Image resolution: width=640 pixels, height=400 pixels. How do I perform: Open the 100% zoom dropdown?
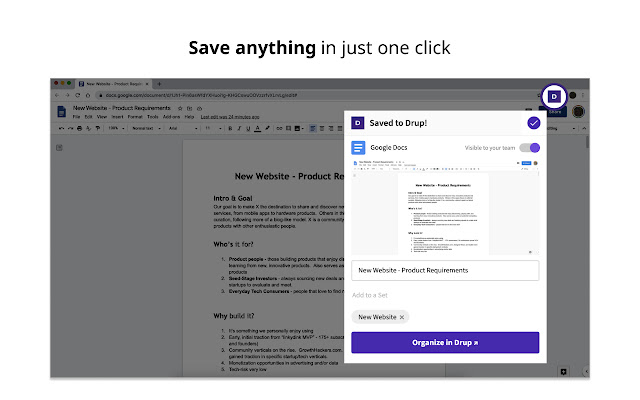[116, 128]
